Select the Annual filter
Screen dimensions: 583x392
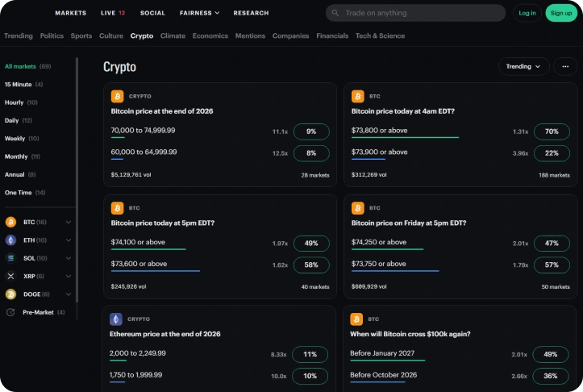tap(20, 175)
